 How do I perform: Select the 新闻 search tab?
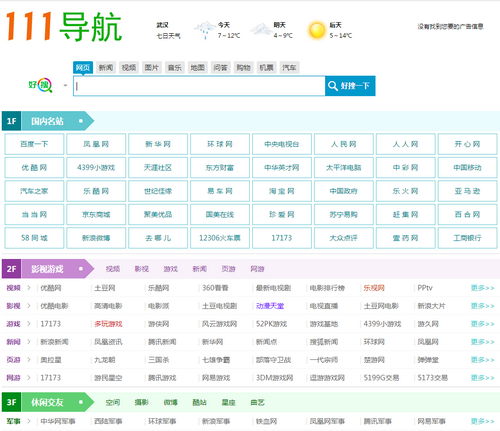coord(106,68)
